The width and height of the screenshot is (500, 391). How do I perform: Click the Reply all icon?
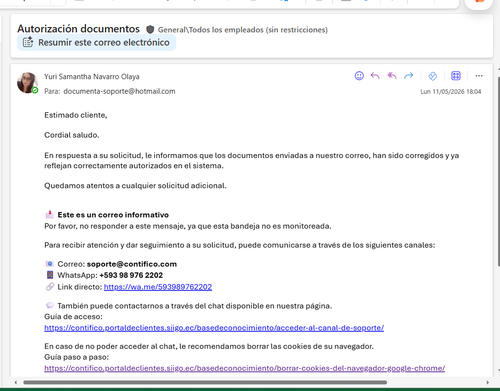point(392,76)
